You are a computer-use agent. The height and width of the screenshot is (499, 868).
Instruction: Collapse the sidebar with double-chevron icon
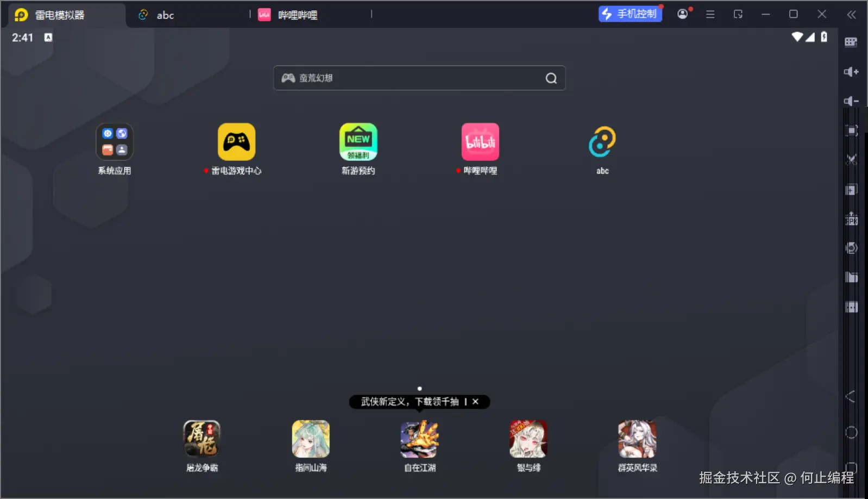[851, 15]
